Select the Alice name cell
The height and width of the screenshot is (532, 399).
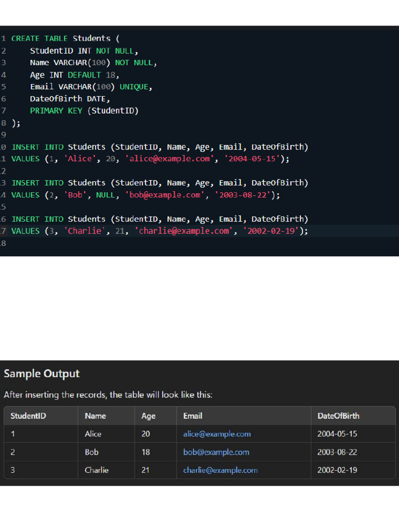(x=93, y=434)
